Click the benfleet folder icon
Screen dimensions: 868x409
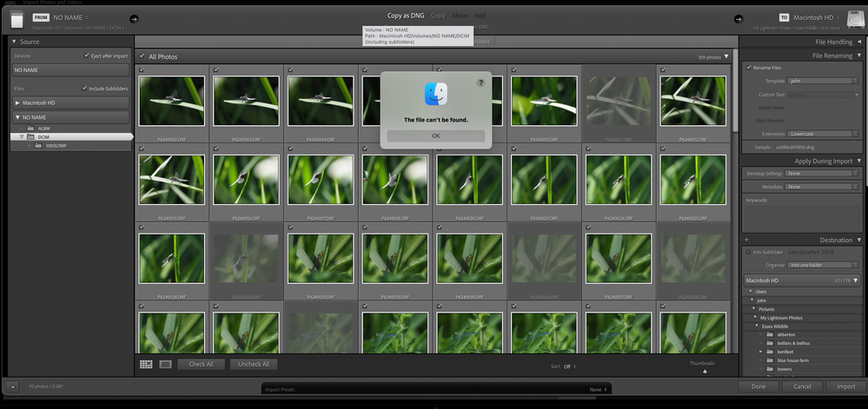[x=770, y=352]
